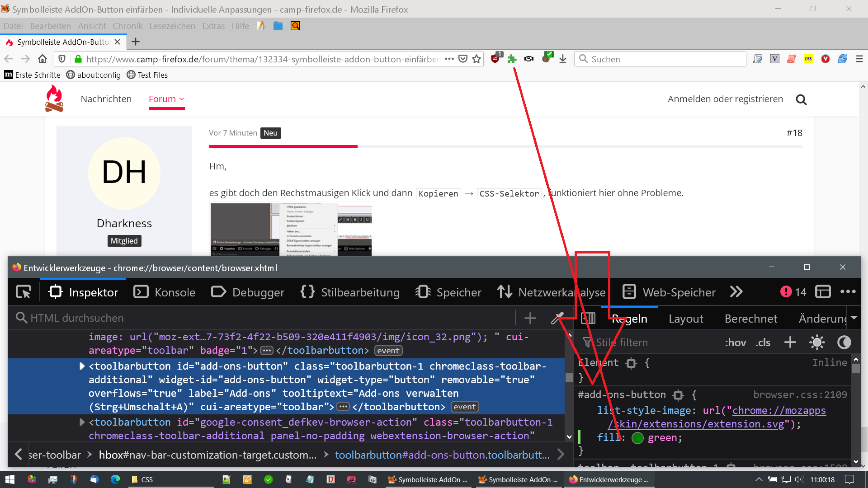Viewport: 868px width, 488px height.
Task: Open the Berechnet sidebar tab
Action: [x=750, y=319]
